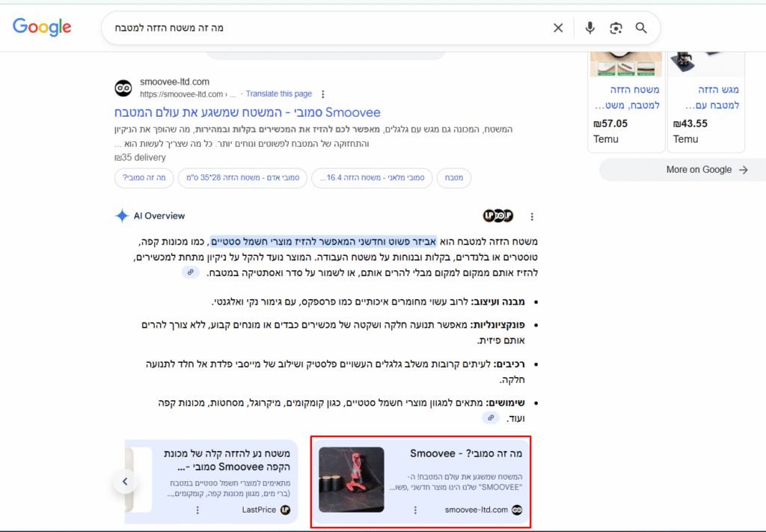
Task: Click the Google logo to return home
Action: (41, 27)
